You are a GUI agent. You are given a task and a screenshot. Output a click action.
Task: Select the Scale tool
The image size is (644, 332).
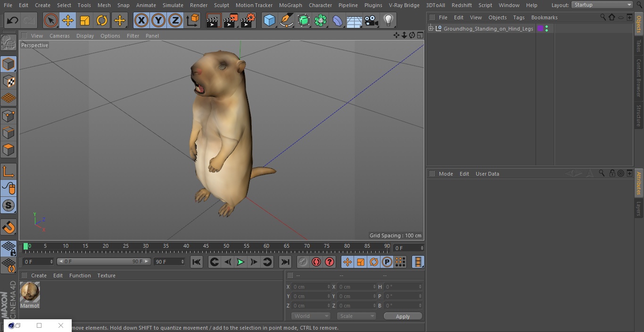pos(85,20)
